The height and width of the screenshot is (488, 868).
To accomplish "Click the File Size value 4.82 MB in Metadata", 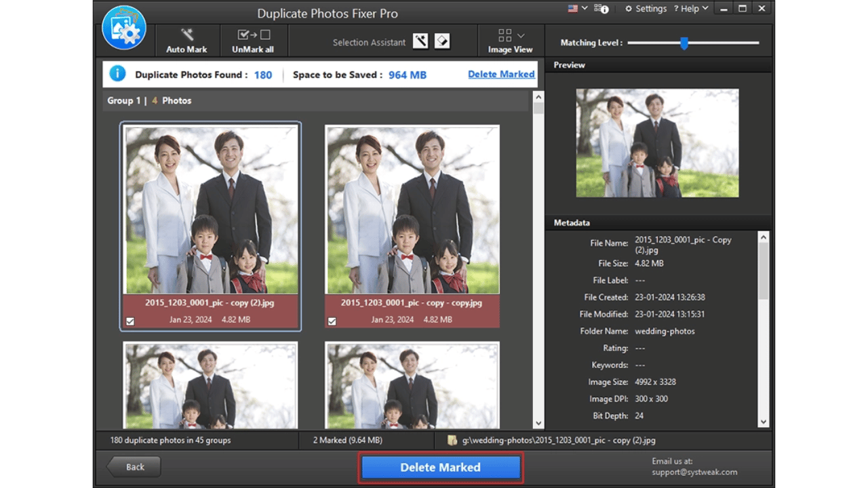I will click(649, 263).
